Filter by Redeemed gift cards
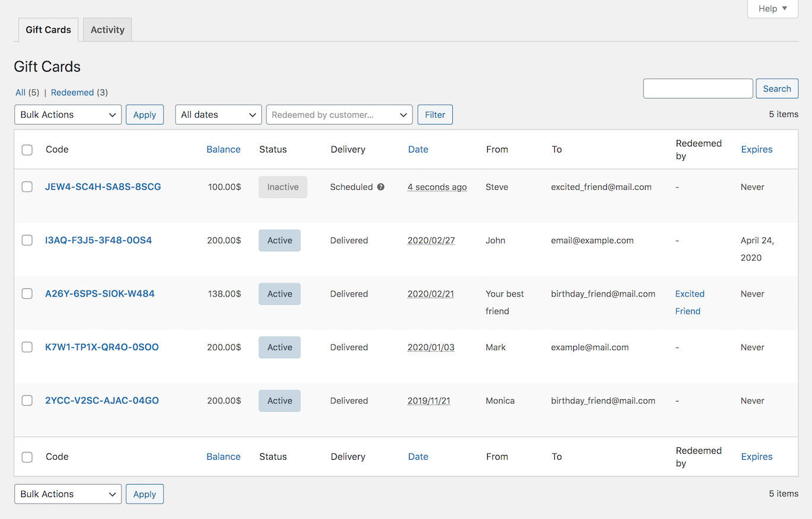The height and width of the screenshot is (519, 812). pos(72,93)
